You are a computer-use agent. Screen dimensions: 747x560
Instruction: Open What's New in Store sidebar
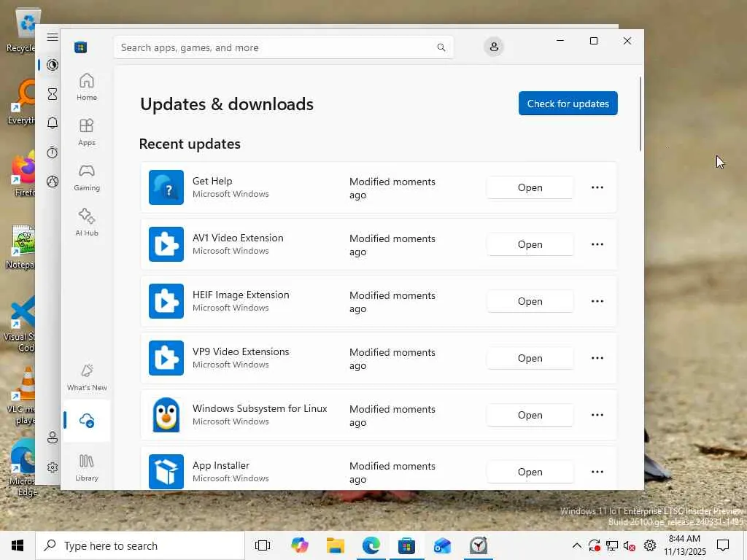(x=87, y=378)
